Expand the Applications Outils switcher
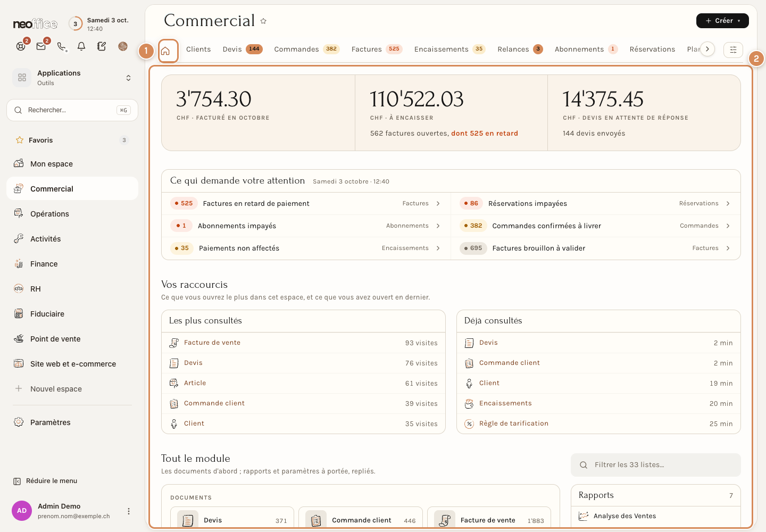This screenshot has height=532, width=766. click(x=72, y=78)
